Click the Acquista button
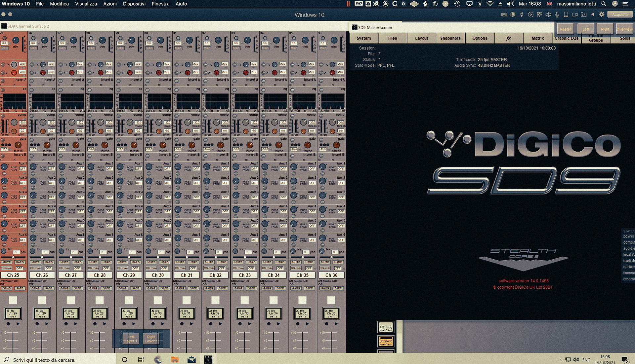The height and width of the screenshot is (364, 635). (x=620, y=15)
